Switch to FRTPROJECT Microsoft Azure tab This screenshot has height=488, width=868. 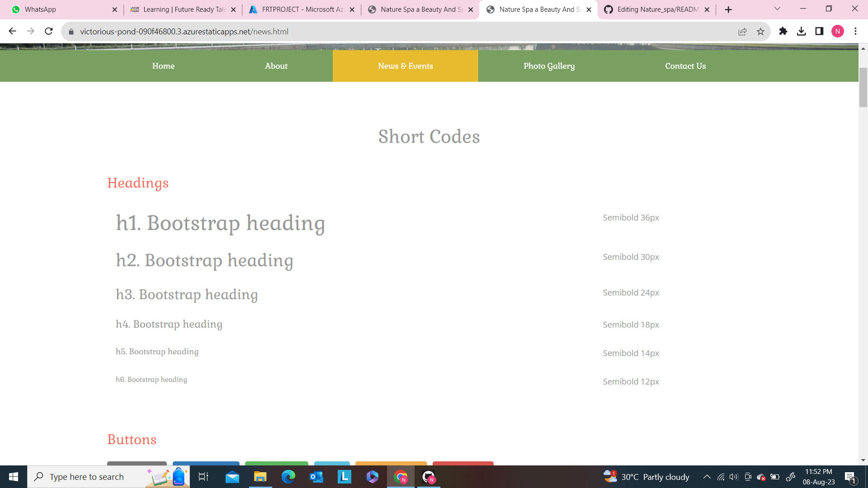click(x=298, y=9)
